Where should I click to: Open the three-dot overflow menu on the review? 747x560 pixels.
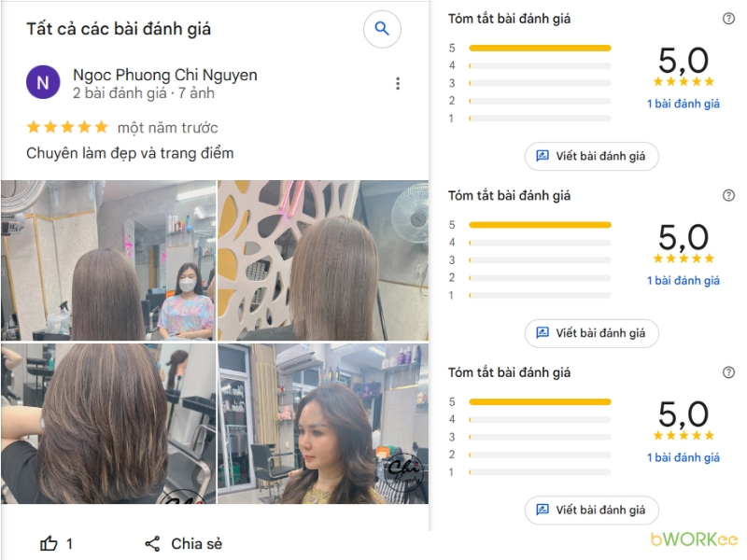[x=399, y=83]
